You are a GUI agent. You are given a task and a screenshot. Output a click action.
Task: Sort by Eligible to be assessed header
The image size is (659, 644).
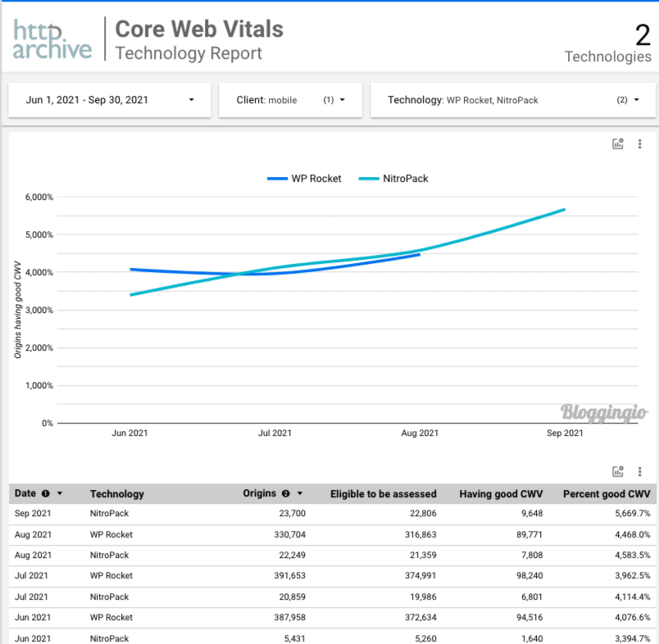coord(384,494)
